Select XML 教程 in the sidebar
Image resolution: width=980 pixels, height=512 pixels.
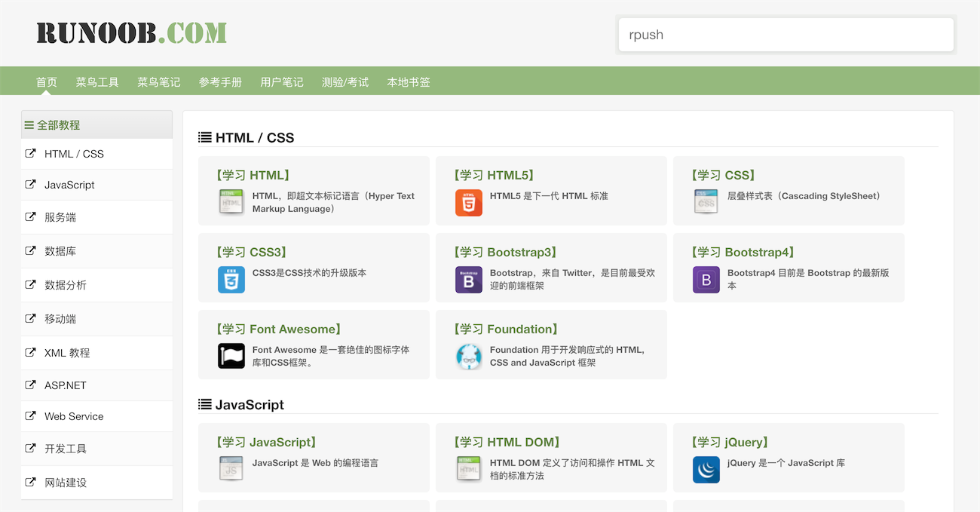click(x=96, y=353)
